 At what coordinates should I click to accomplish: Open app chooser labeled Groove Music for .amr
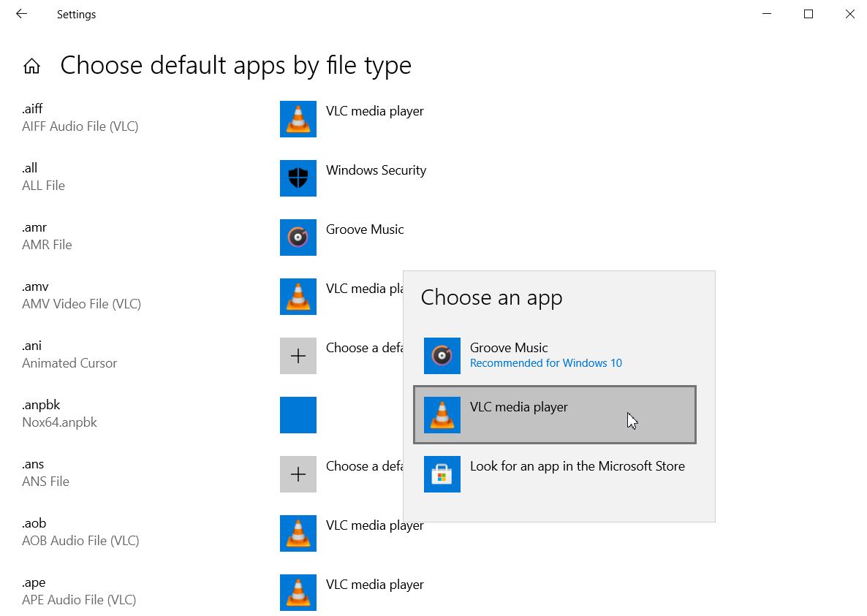(x=365, y=229)
